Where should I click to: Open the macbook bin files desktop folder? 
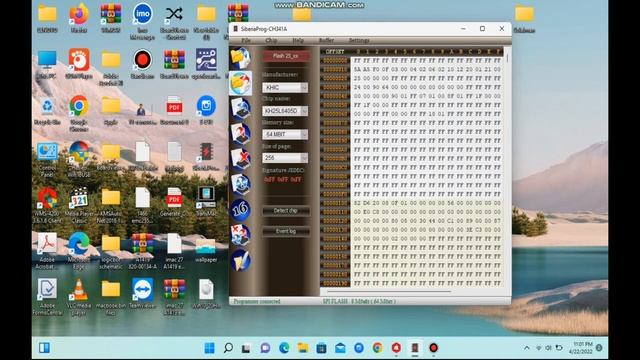point(111,297)
